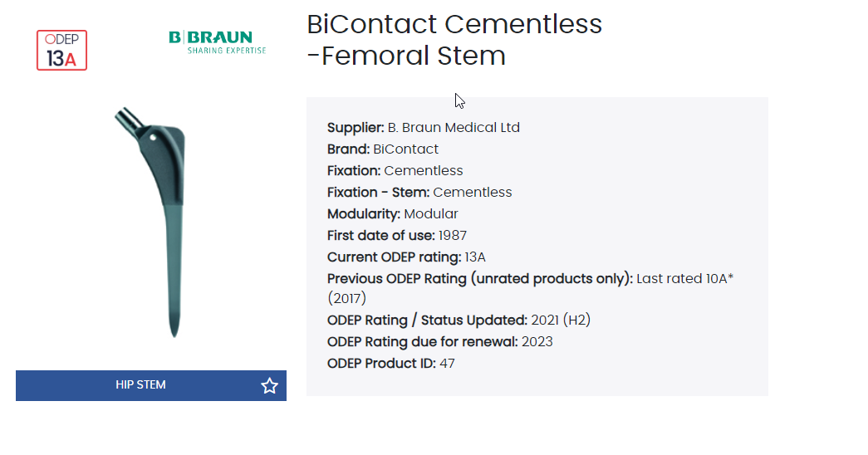This screenshot has width=868, height=455.
Task: Click the status updated value 2021 (H2)
Action: (561, 320)
